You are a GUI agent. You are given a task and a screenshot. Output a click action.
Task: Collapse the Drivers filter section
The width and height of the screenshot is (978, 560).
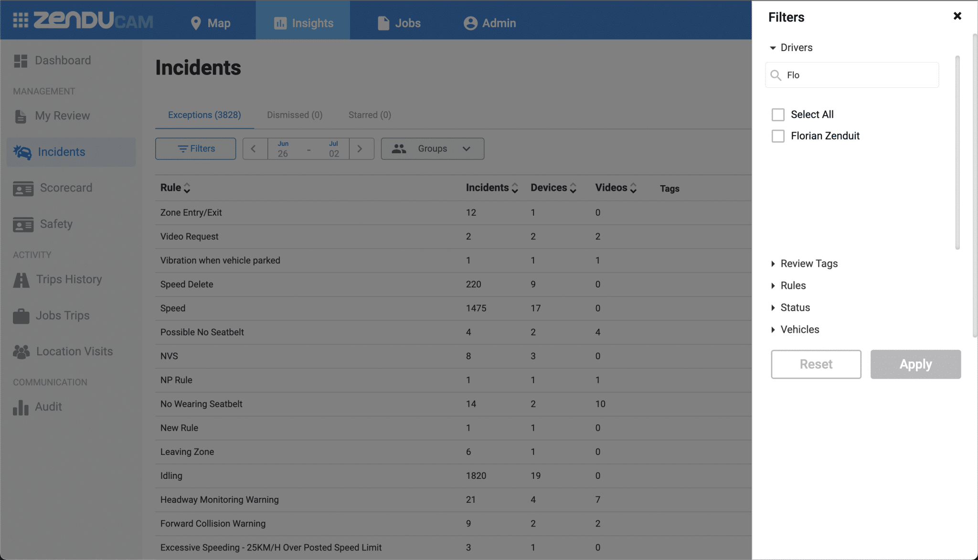(791, 48)
